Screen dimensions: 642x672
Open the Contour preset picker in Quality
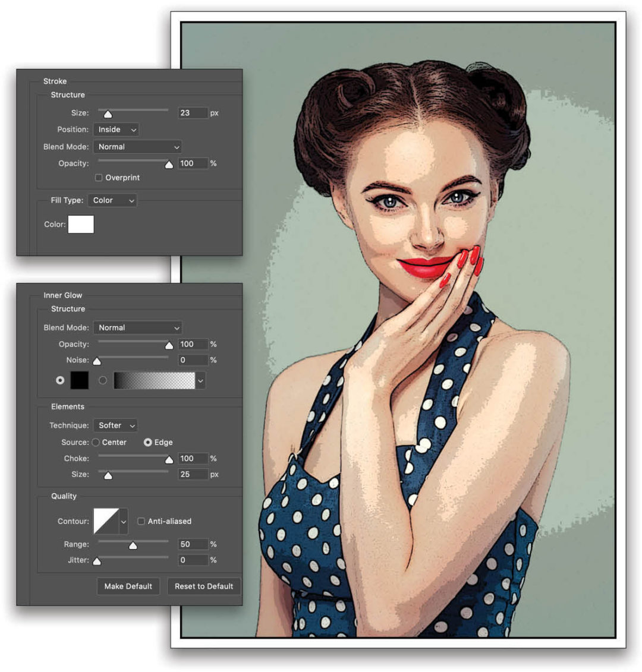123,521
